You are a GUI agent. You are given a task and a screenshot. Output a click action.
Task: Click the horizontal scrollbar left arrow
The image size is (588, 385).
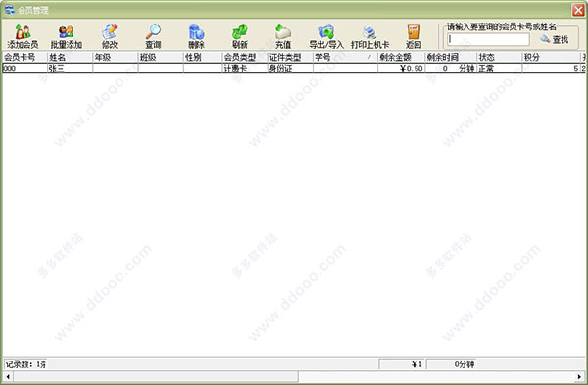[8, 376]
